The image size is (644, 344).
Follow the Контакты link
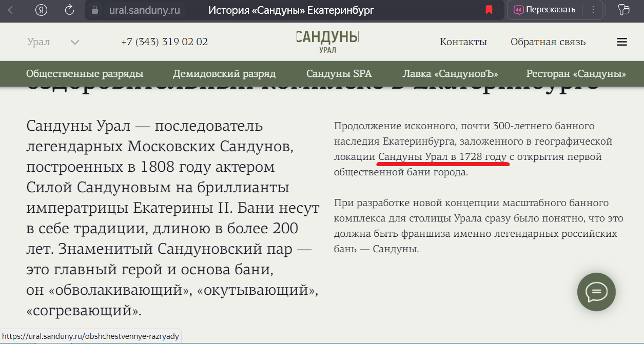coord(463,42)
